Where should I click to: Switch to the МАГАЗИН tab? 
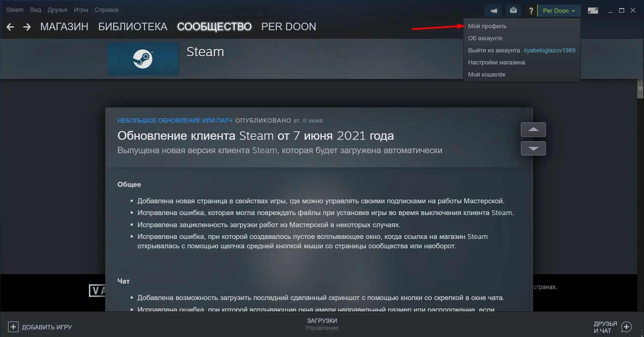(x=64, y=27)
